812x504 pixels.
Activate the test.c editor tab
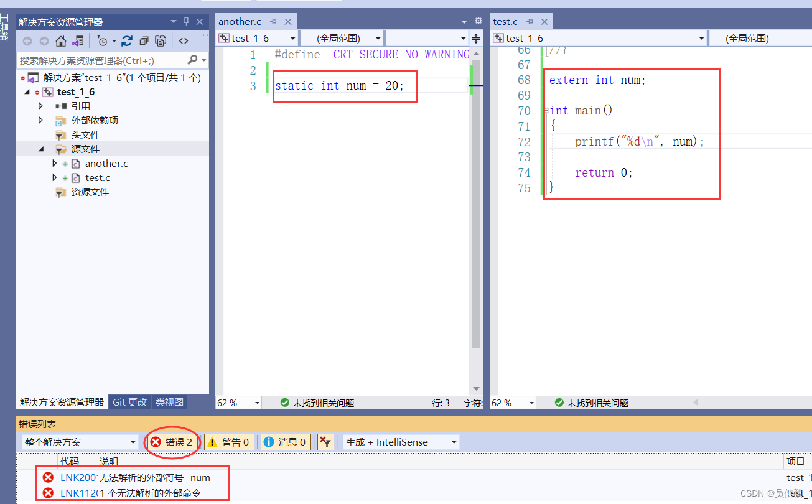(505, 22)
